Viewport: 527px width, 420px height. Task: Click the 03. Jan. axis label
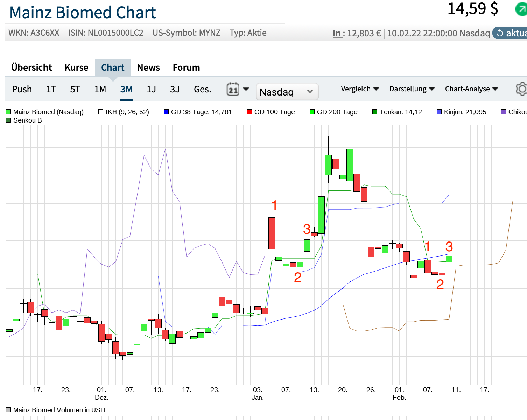pos(258,394)
